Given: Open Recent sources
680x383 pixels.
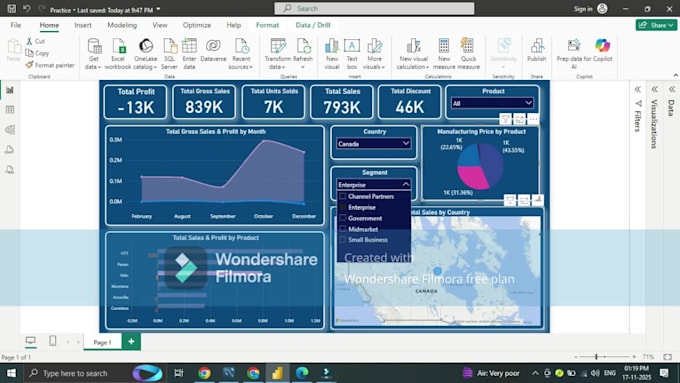Looking at the screenshot, I should point(241,54).
